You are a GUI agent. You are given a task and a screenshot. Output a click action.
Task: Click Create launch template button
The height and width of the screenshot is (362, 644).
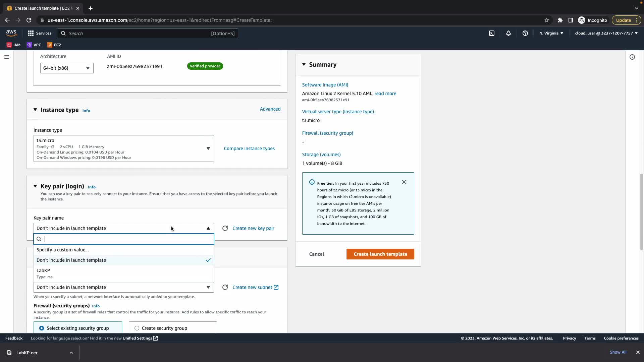[380, 254]
